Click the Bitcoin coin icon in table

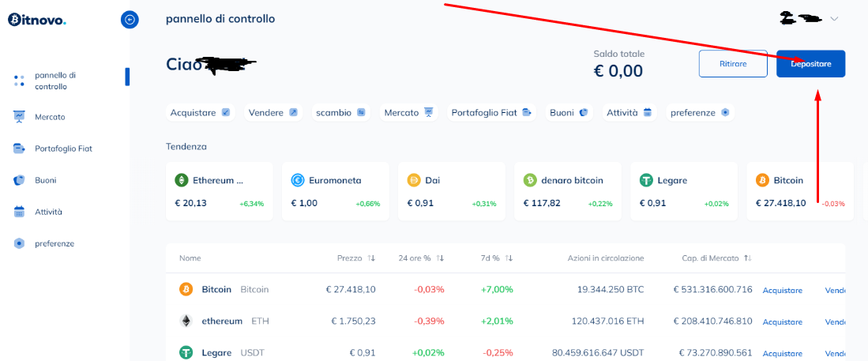coord(186,289)
